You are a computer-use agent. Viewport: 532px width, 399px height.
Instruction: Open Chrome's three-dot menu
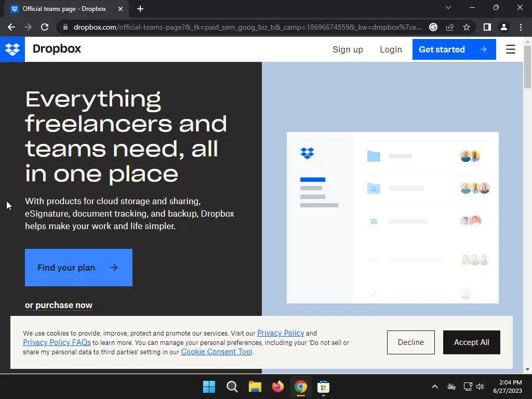521,27
